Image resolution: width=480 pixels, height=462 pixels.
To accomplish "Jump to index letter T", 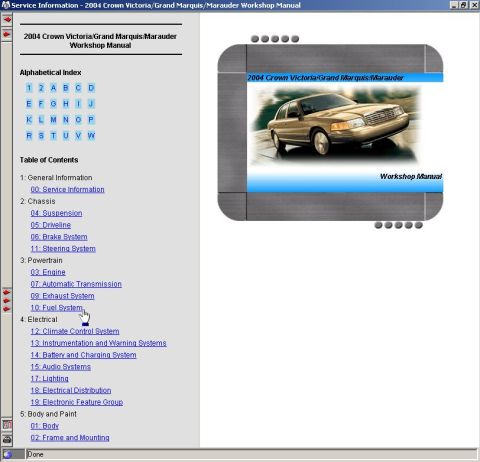I will click(x=53, y=136).
